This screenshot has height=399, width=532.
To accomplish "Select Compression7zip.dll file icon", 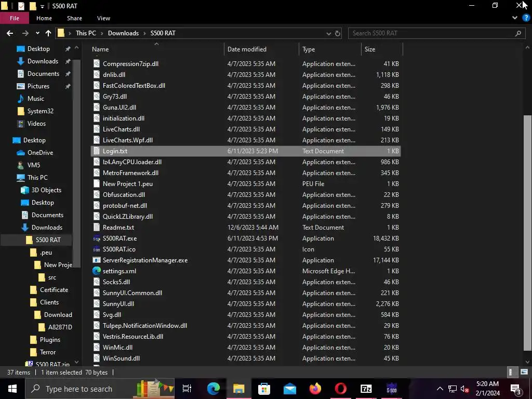I will point(97,64).
